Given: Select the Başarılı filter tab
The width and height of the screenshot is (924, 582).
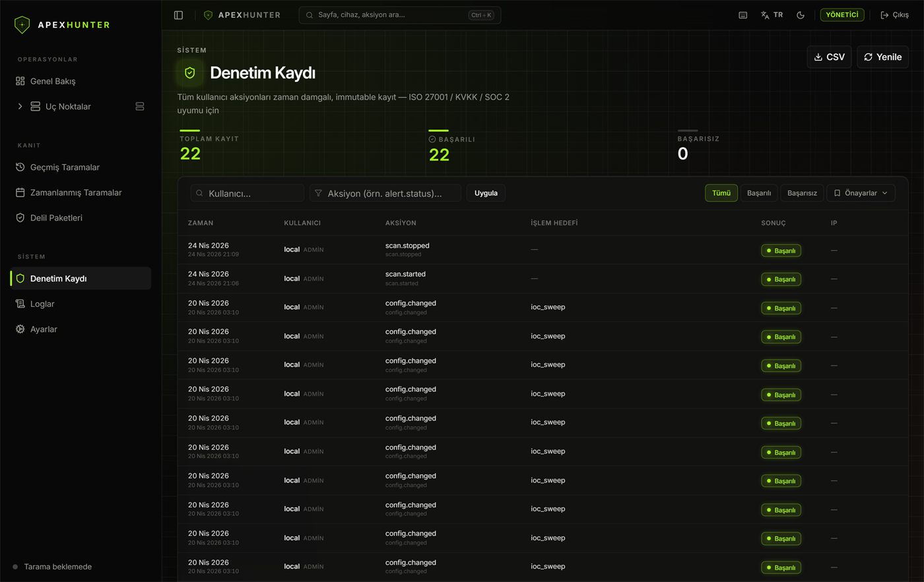Looking at the screenshot, I should pos(759,193).
